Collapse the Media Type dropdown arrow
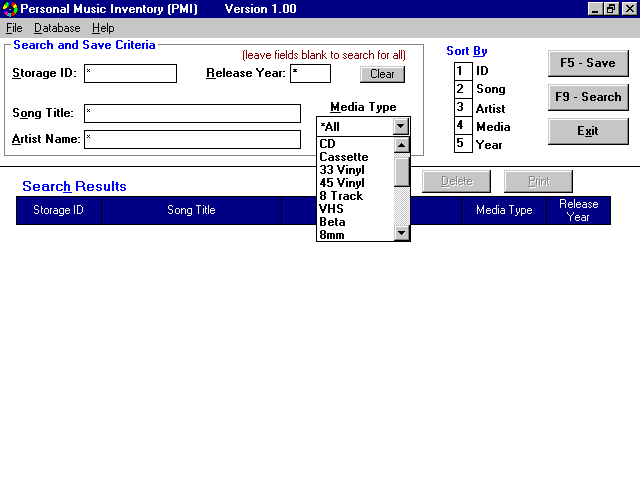The image size is (640, 480). click(x=401, y=127)
